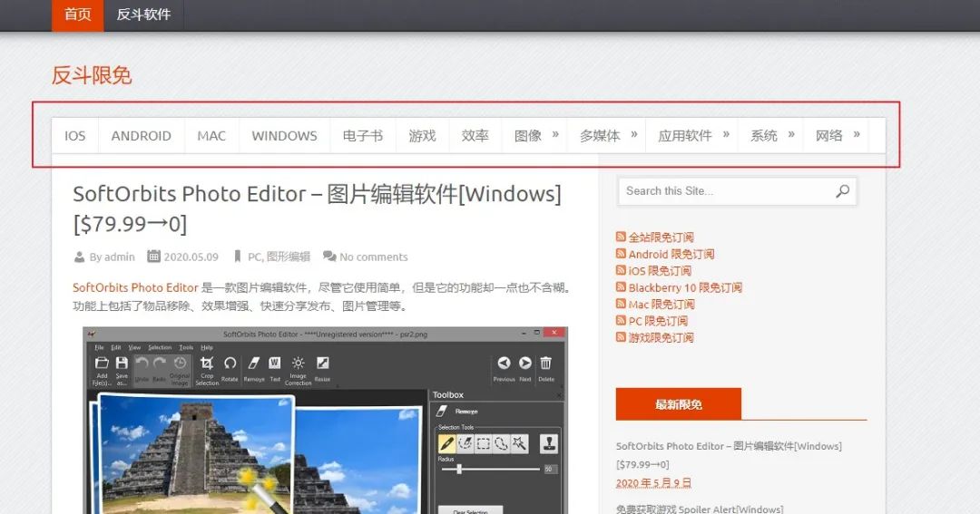Click RSS icon beside PC 限免订阅
Image resolution: width=980 pixels, height=514 pixels.
621,320
